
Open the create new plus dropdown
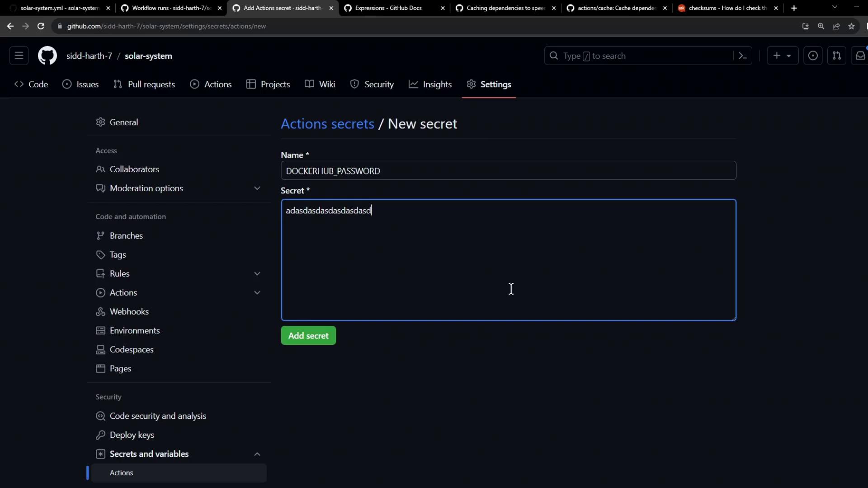pos(782,56)
